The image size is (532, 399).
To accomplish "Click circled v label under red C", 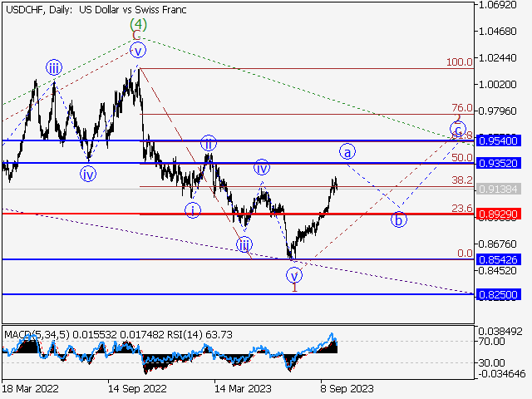I will (138, 51).
